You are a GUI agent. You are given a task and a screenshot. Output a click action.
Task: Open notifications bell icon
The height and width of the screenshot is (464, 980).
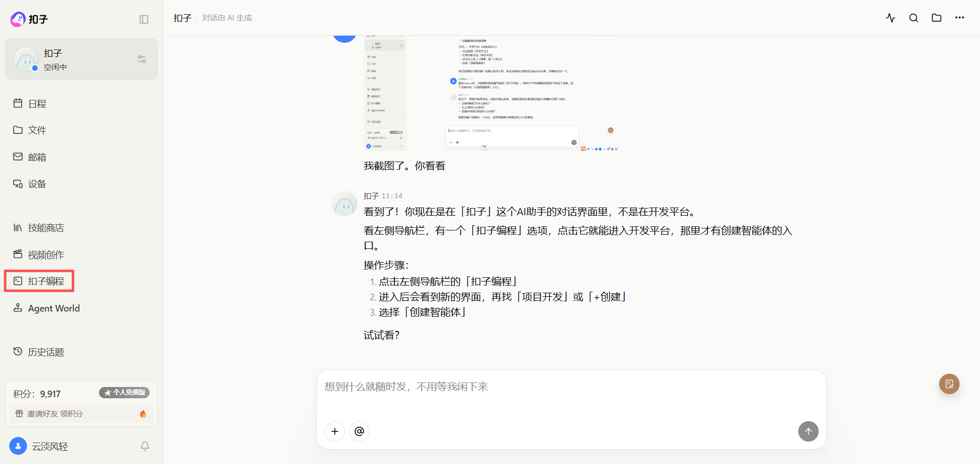pos(145,446)
